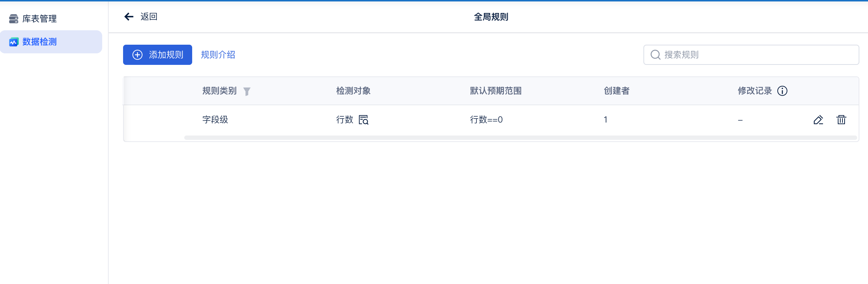Click the 行数==0 cell
868x284 pixels.
(x=486, y=120)
